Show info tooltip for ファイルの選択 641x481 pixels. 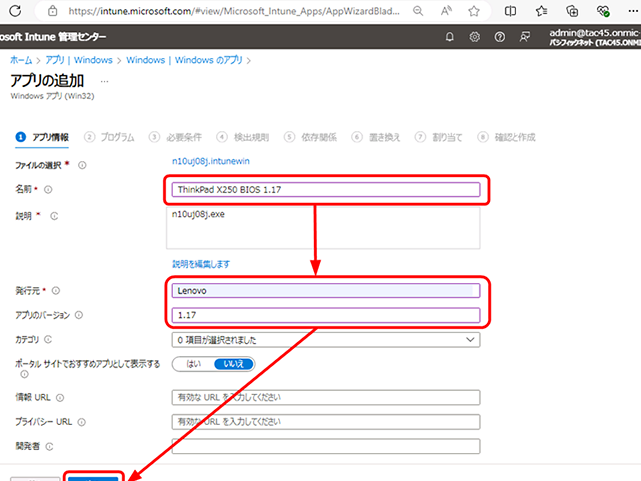pos(82,165)
